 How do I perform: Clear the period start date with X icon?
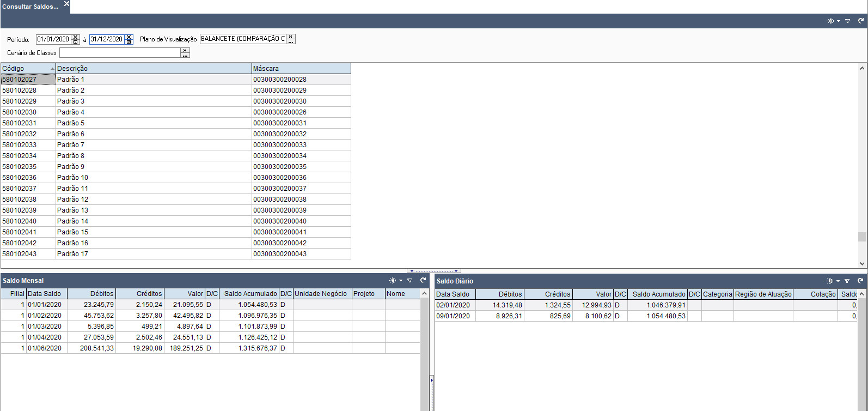click(x=75, y=37)
